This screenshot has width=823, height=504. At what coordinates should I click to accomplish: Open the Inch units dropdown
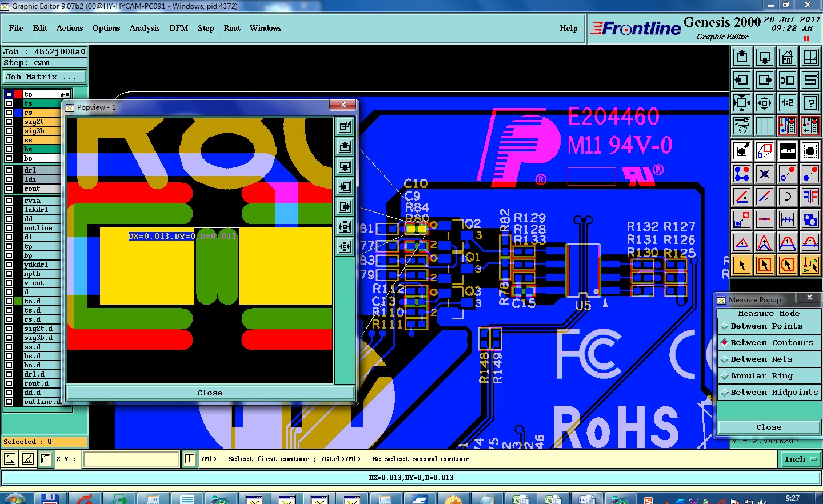click(800, 459)
